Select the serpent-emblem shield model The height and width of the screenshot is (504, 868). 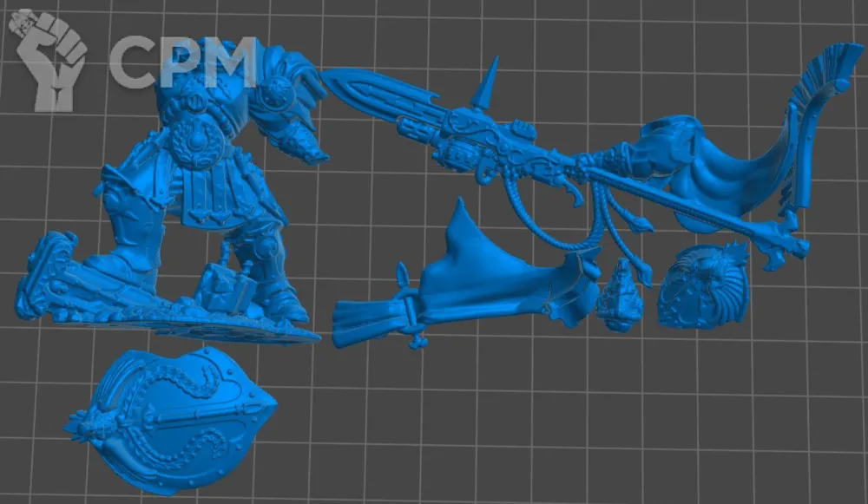170,422
